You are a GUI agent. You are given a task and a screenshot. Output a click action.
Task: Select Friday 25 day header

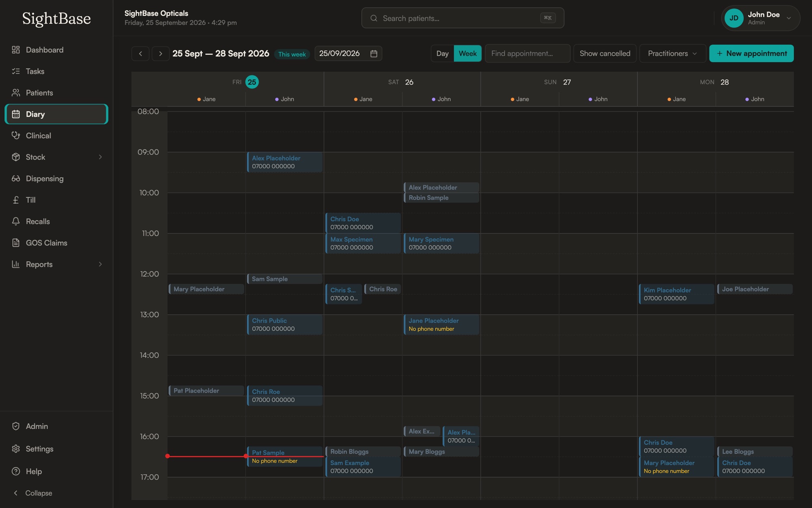point(245,82)
